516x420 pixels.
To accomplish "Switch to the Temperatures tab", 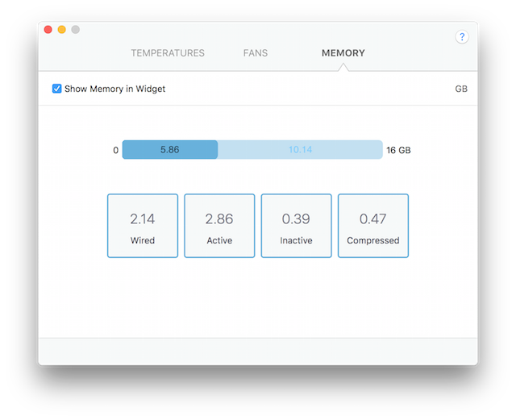I will click(168, 53).
